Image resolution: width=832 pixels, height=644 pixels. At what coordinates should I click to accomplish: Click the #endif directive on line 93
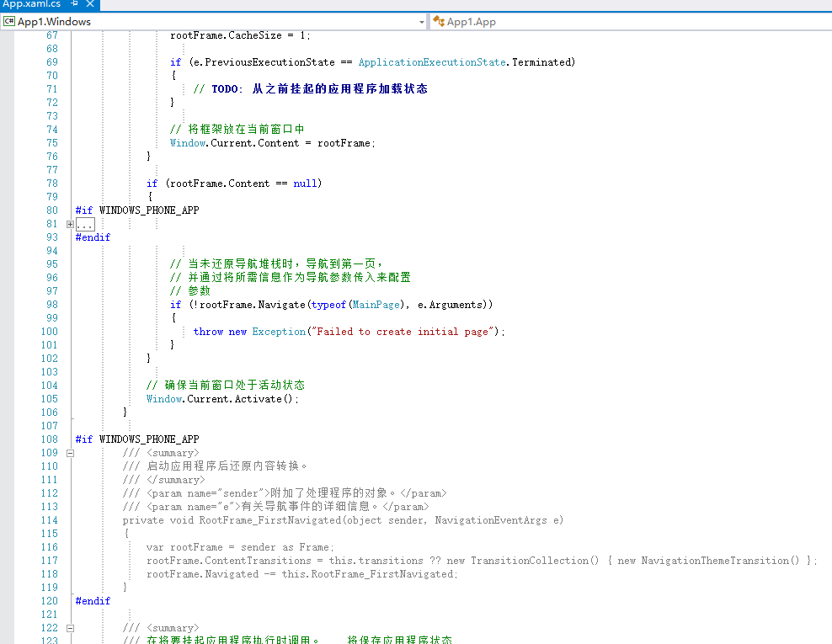[93, 237]
